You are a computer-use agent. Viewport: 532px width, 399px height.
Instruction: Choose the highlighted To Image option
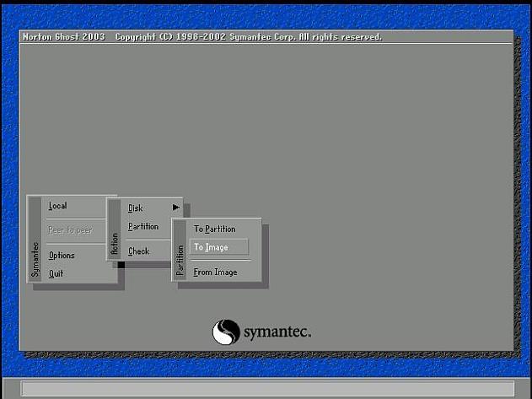[219, 247]
